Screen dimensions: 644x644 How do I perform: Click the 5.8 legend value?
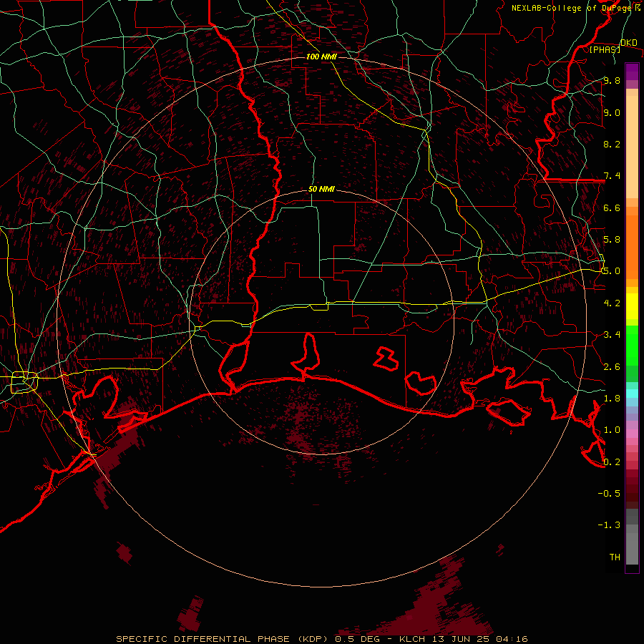(612, 240)
